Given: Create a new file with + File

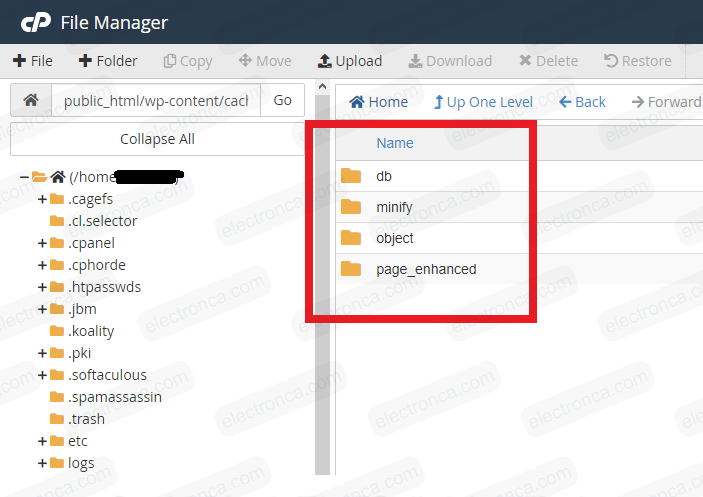Looking at the screenshot, I should pyautogui.click(x=33, y=61).
